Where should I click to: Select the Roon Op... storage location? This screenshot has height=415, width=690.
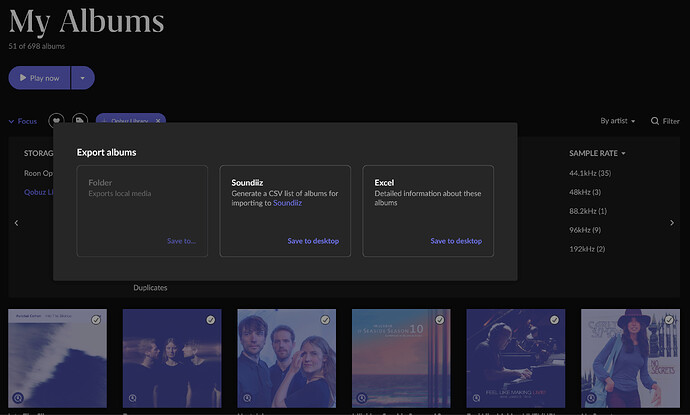pyautogui.click(x=38, y=173)
